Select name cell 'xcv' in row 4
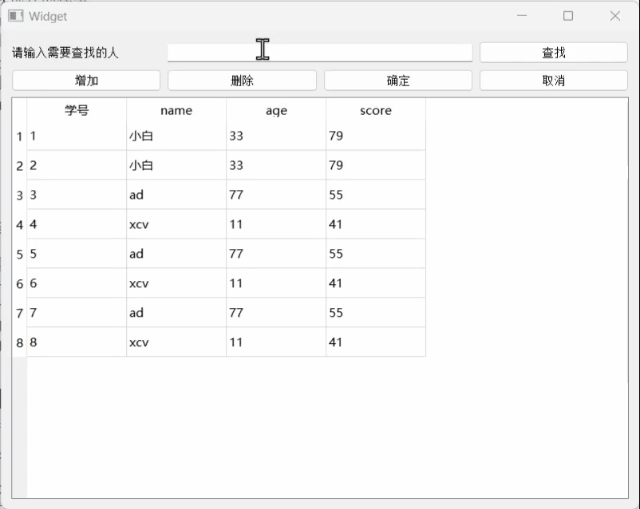This screenshot has width=640, height=509. click(176, 224)
